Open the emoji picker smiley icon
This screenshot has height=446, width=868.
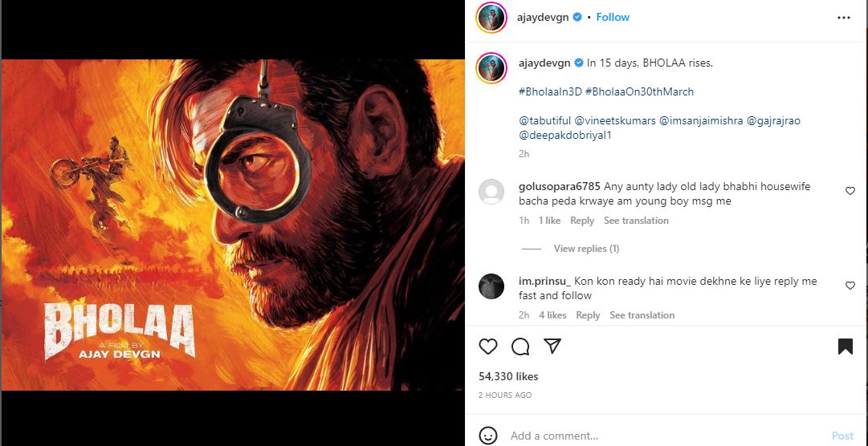488,436
